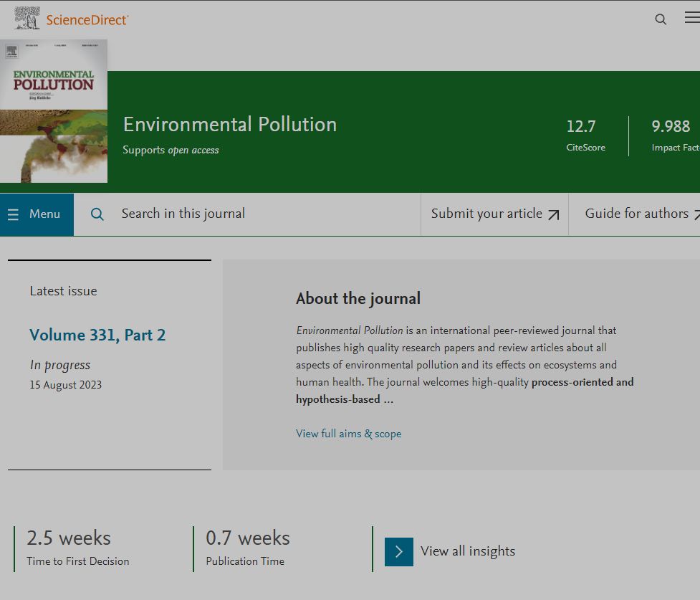Open the hamburger menu in top-right corner
The width and height of the screenshot is (700, 600).
click(691, 18)
